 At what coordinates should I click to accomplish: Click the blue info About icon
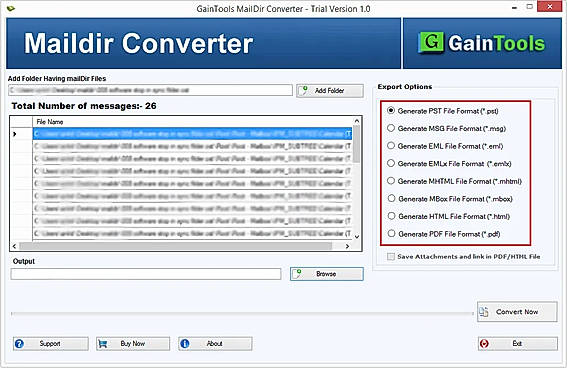click(185, 343)
